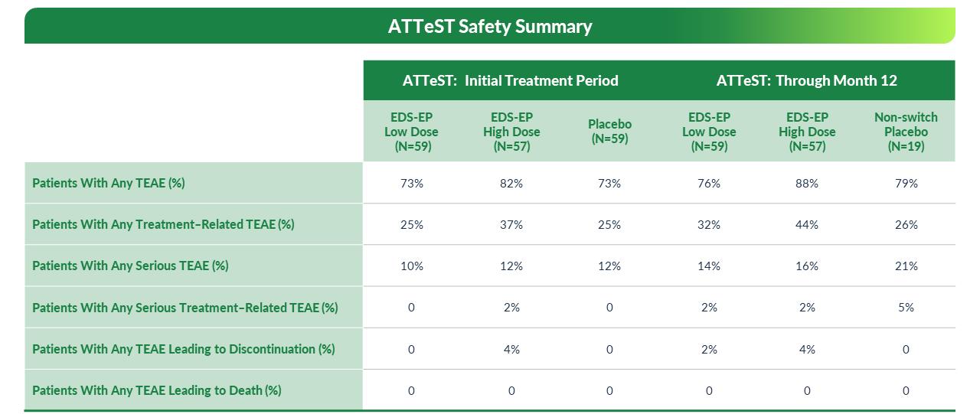Select the ATTeST: Through Month 12 header
Image resolution: width=980 pixels, height=414 pixels.
coord(807,80)
